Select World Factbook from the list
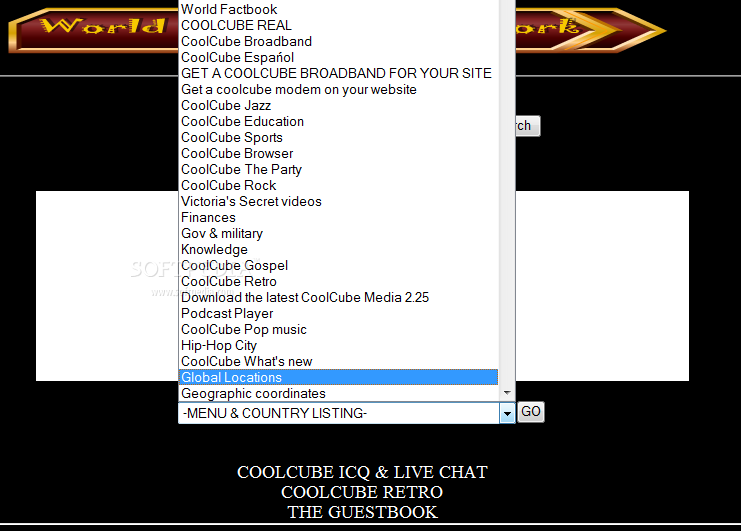Screen dimensions: 741x531 click(x=338, y=9)
